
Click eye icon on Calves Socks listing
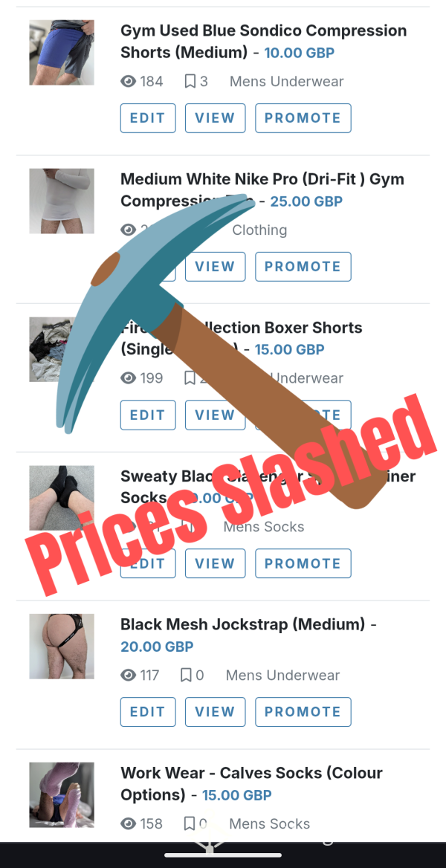pos(128,823)
